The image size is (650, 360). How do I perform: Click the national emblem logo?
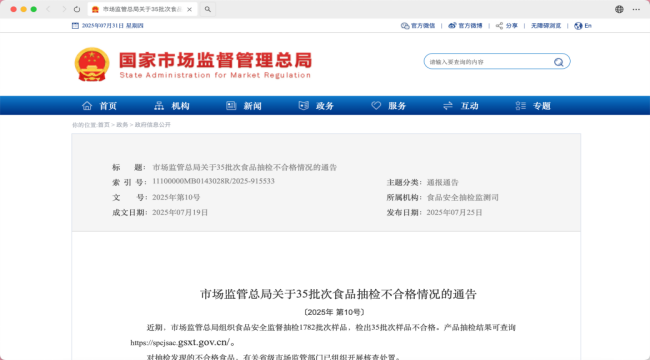click(92, 64)
